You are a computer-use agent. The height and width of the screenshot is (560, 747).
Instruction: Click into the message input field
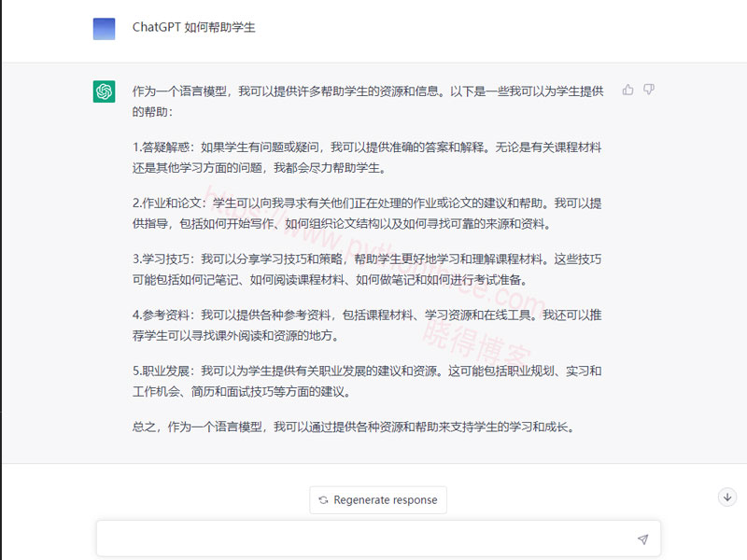point(378,539)
